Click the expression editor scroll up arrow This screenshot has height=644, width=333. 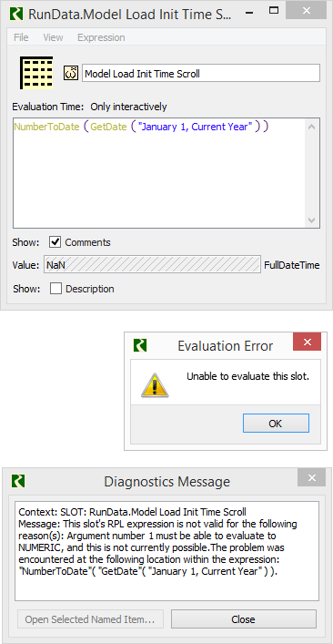coord(311,127)
